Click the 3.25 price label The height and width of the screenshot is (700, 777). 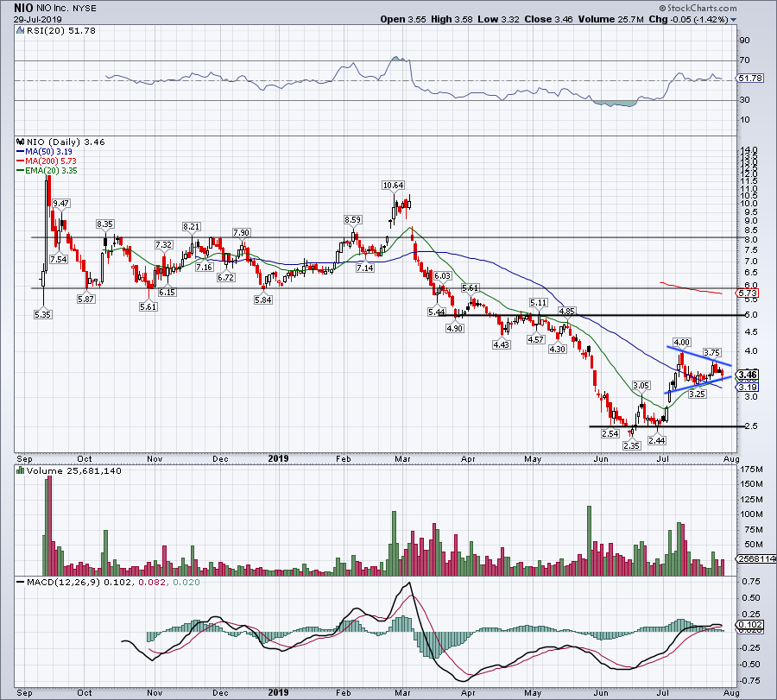click(x=698, y=394)
